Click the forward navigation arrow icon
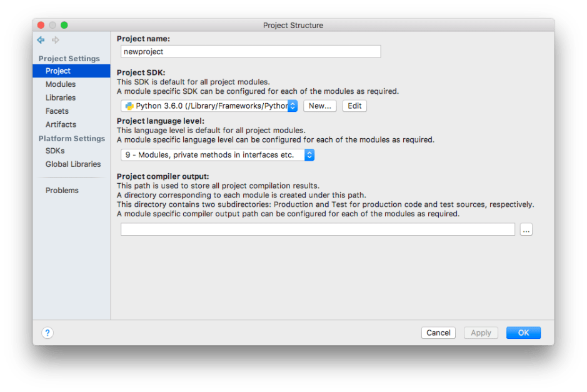The width and height of the screenshot is (587, 392). point(56,40)
